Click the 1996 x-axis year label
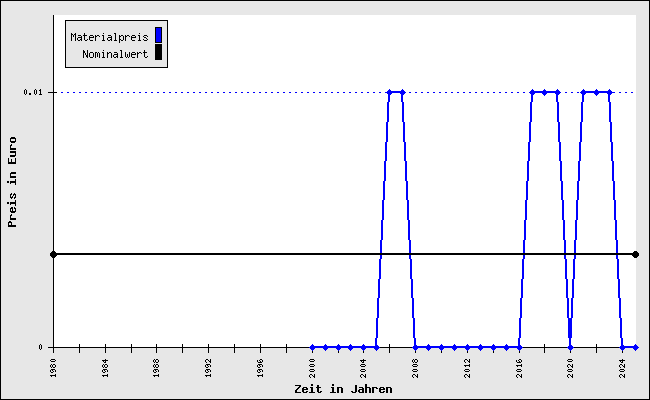This screenshot has width=650, height=400. (x=260, y=368)
